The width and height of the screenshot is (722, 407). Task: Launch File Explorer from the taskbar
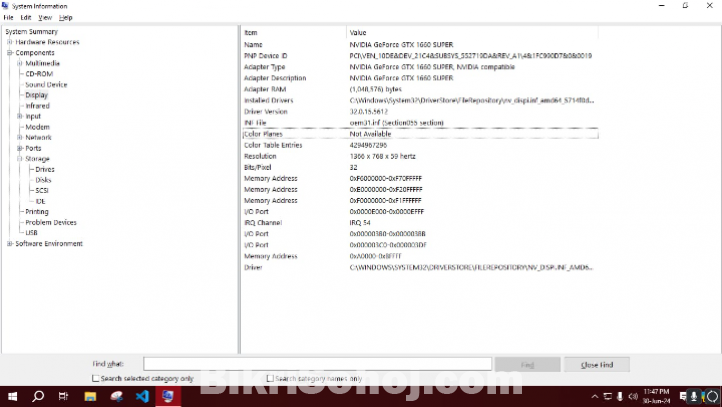coord(90,396)
